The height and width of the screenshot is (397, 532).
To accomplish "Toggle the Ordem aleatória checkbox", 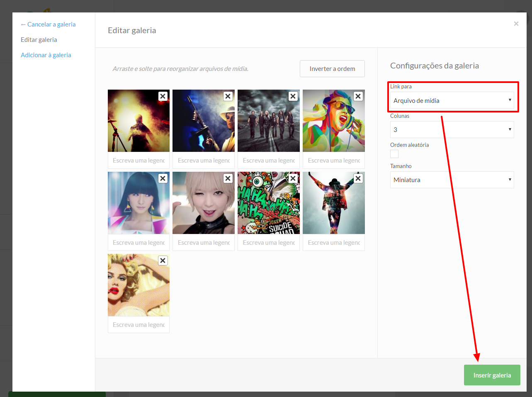I will tap(394, 154).
